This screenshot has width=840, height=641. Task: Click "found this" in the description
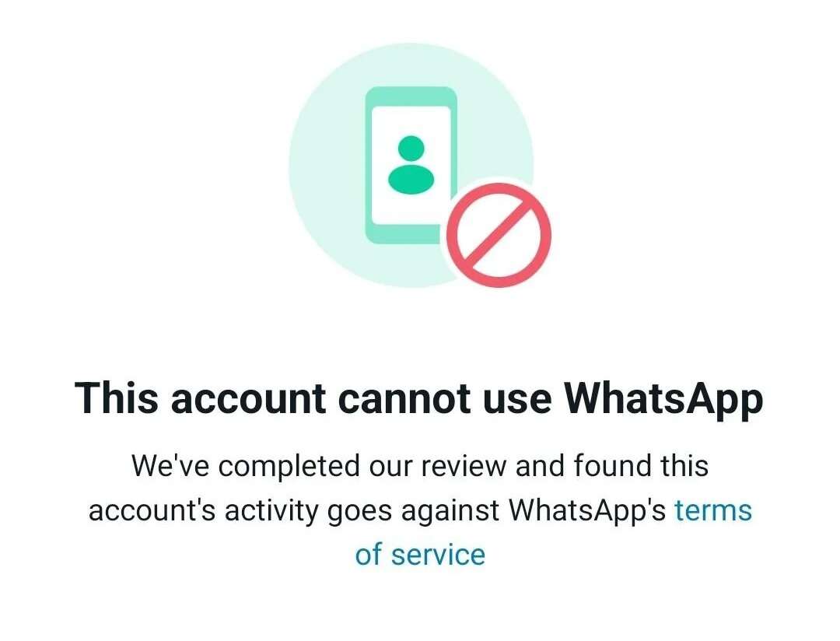coord(641,465)
